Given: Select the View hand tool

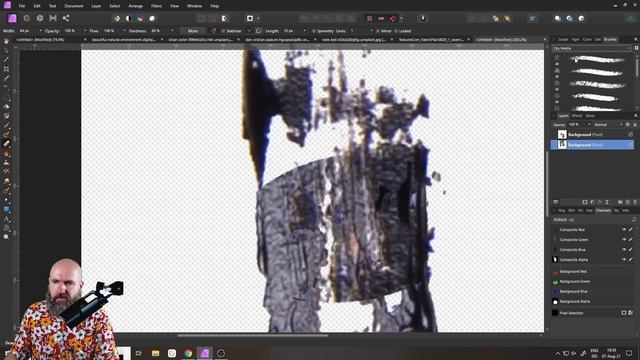Looking at the screenshot, I should [6, 41].
